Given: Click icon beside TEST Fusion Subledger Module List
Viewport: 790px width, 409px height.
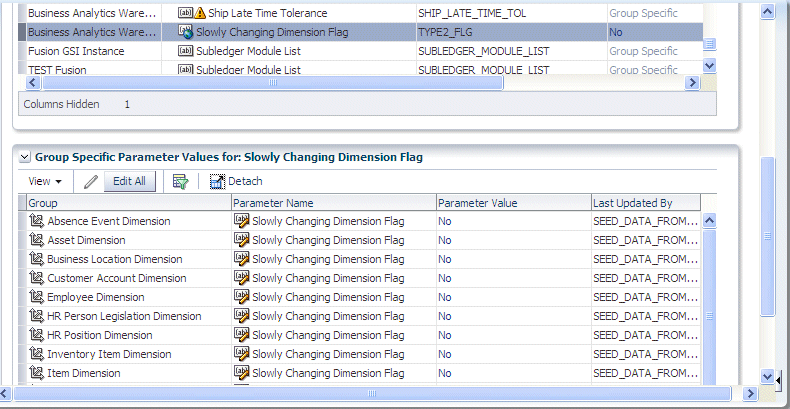Looking at the screenshot, I should click(x=185, y=70).
